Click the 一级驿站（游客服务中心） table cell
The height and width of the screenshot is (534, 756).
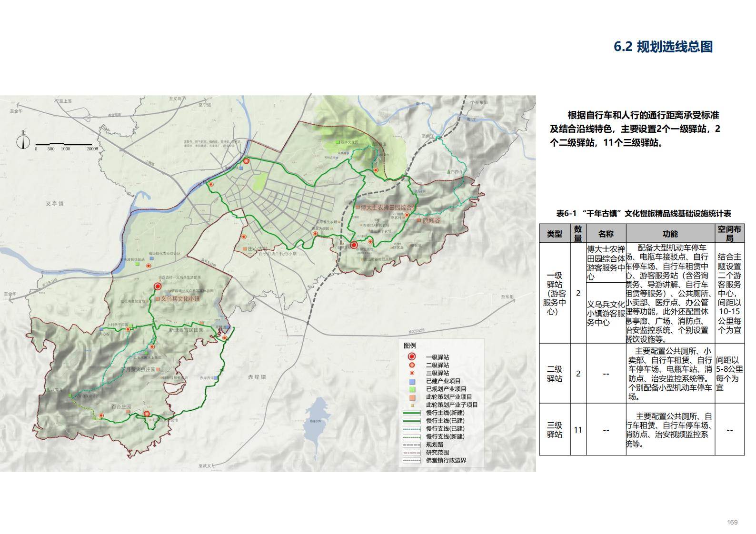pyautogui.click(x=554, y=293)
